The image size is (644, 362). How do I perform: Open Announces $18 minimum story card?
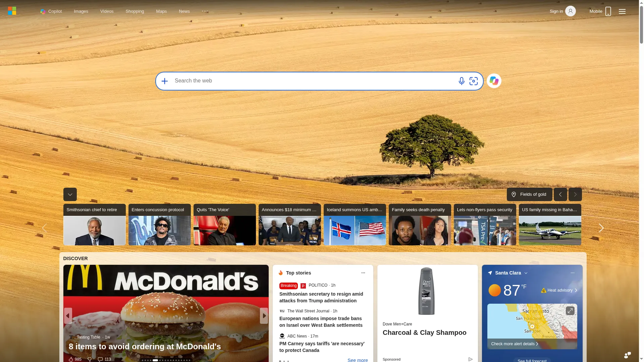pyautogui.click(x=289, y=225)
